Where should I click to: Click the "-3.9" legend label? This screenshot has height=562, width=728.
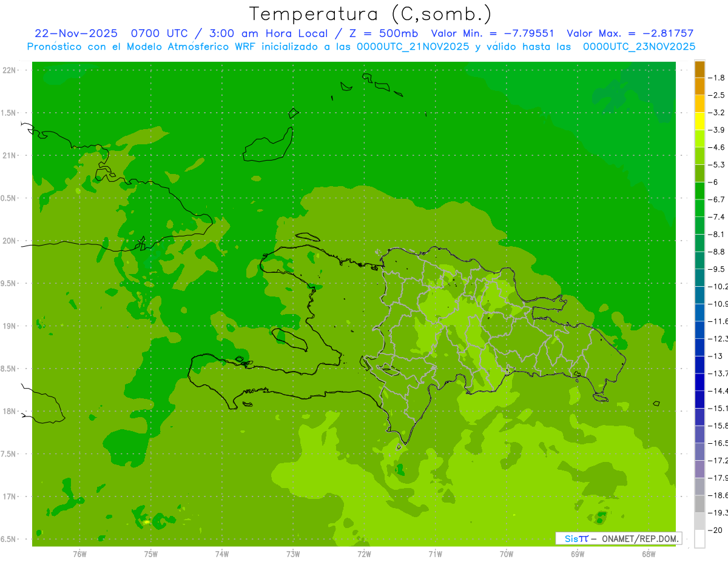717,130
